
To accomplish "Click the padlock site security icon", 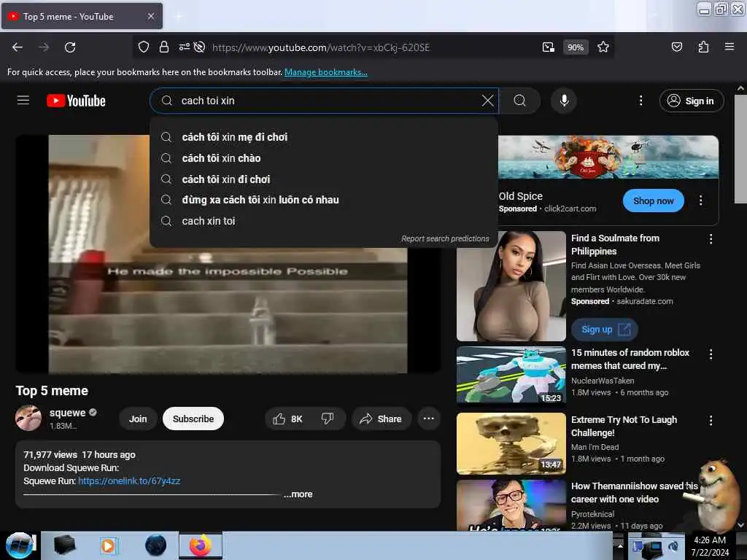I will (164, 47).
